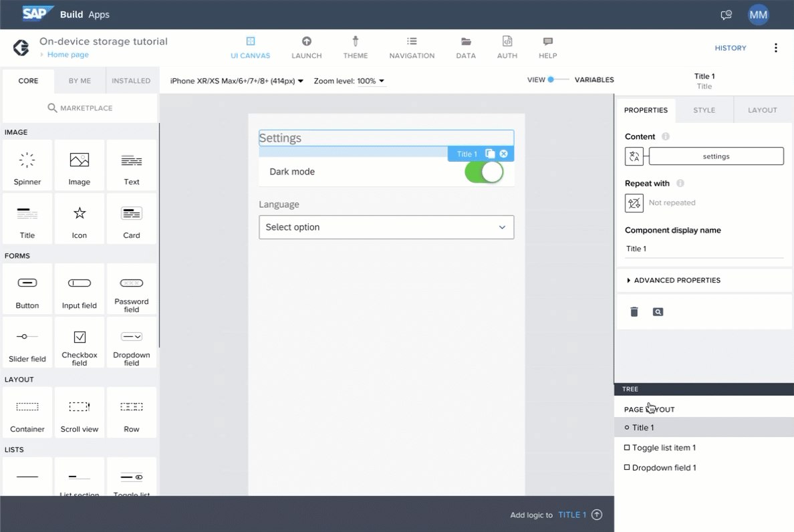The width and height of the screenshot is (794, 532).
Task: Select Toggle list item 1 in tree
Action: [704, 448]
